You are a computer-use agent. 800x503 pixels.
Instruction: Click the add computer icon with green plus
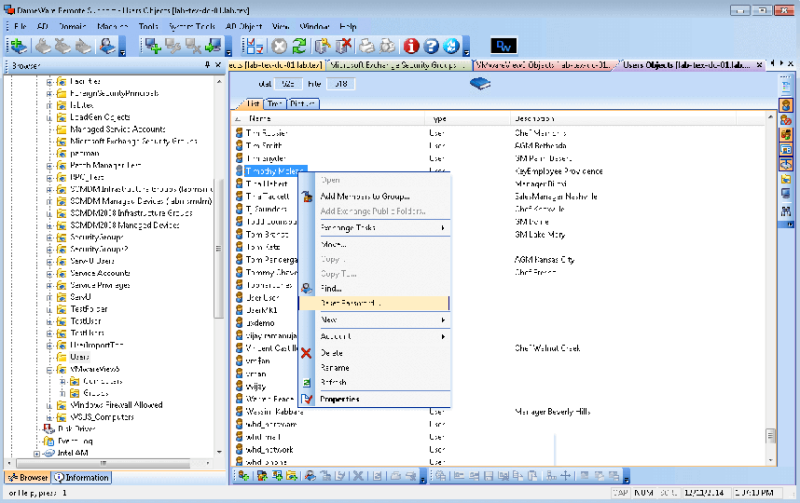point(153,46)
